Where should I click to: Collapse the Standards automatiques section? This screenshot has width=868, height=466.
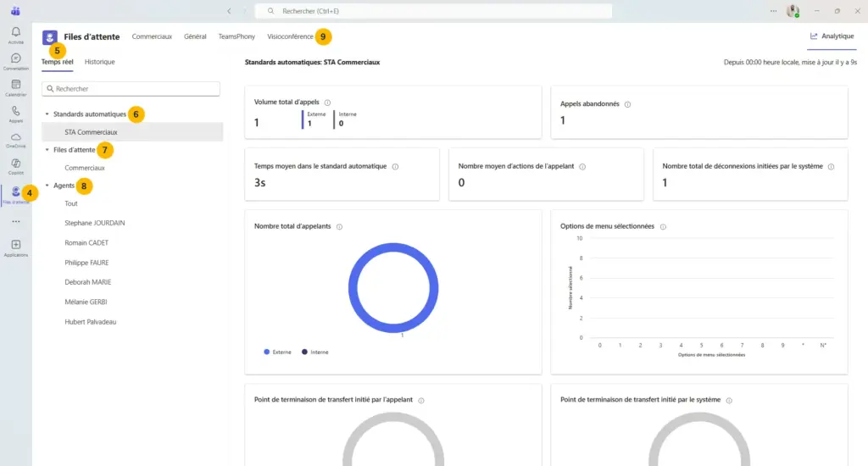pos(47,114)
